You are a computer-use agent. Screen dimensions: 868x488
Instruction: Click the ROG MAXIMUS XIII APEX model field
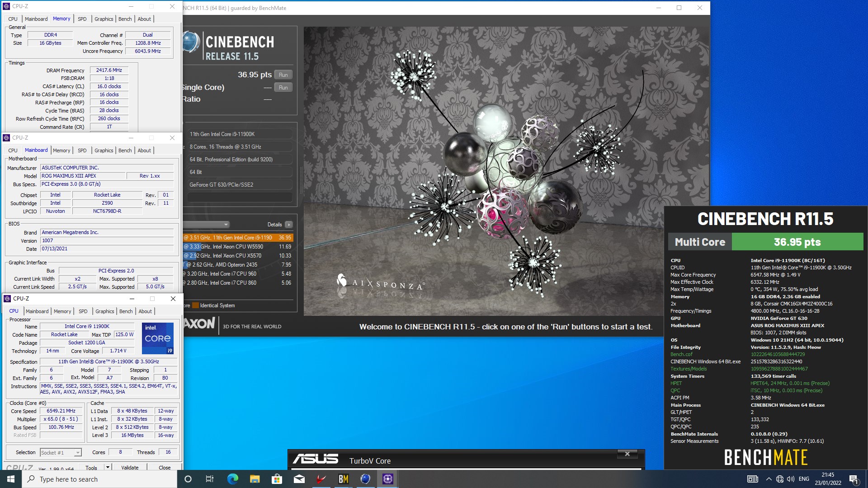pos(83,176)
